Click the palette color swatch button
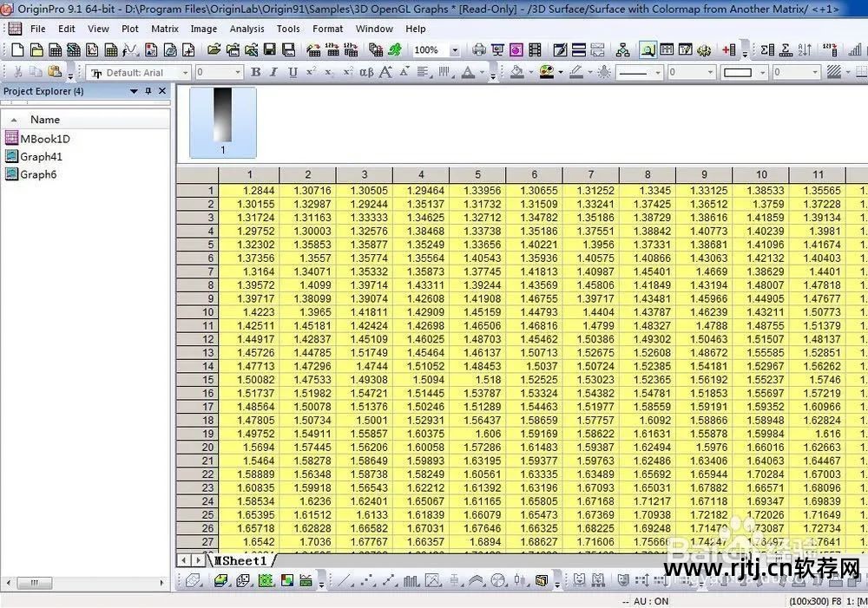This screenshot has width=868, height=608. [x=546, y=72]
